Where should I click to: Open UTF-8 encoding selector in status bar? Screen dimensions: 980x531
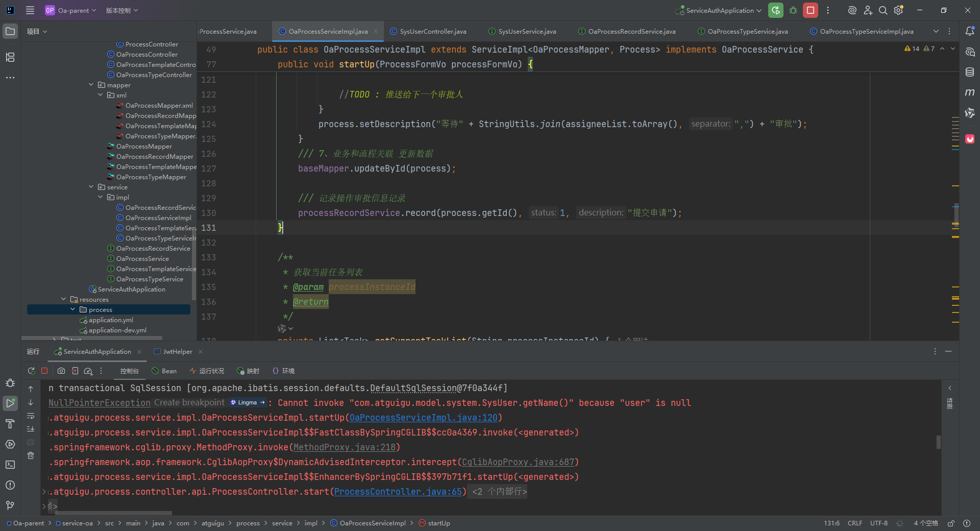879,523
